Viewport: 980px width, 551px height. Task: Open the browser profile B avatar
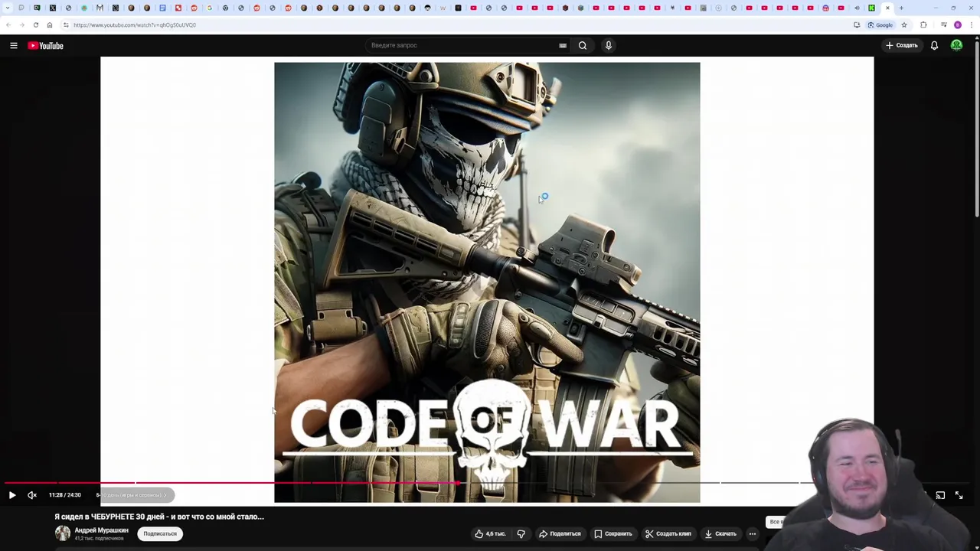coord(958,24)
